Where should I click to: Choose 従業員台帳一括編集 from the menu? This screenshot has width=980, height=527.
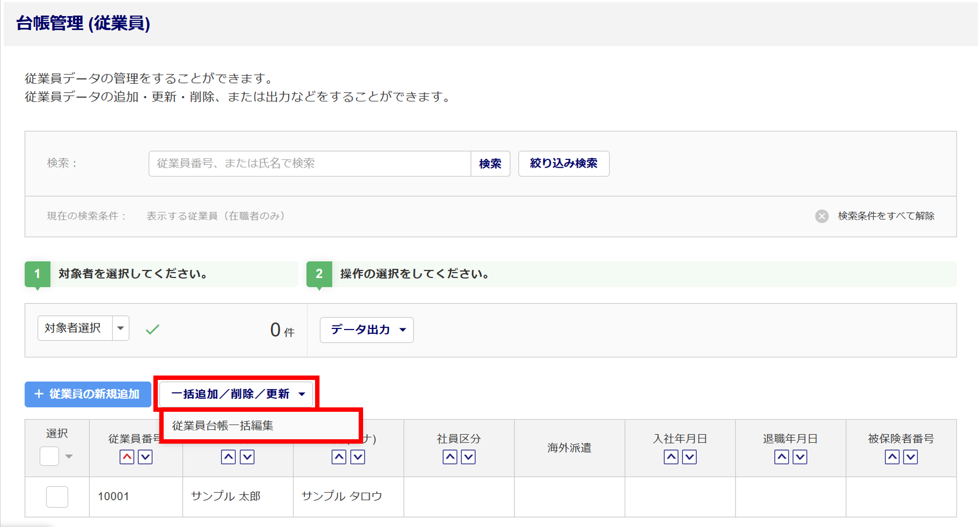(x=223, y=426)
